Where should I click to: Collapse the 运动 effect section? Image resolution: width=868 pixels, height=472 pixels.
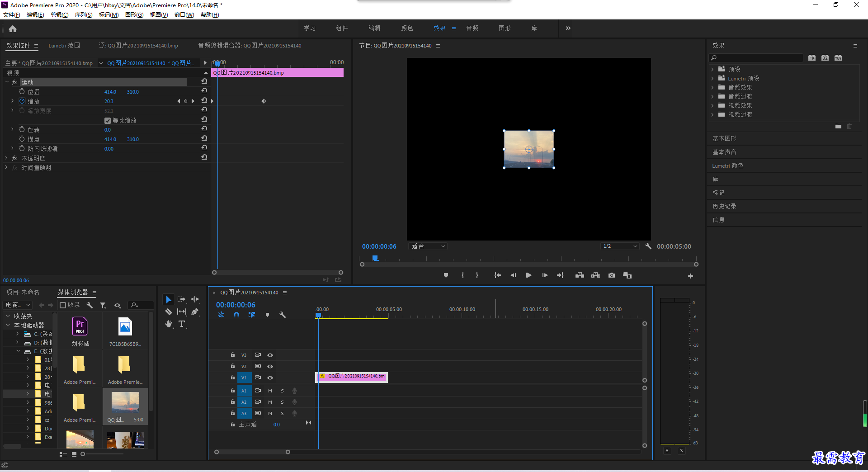coord(7,82)
